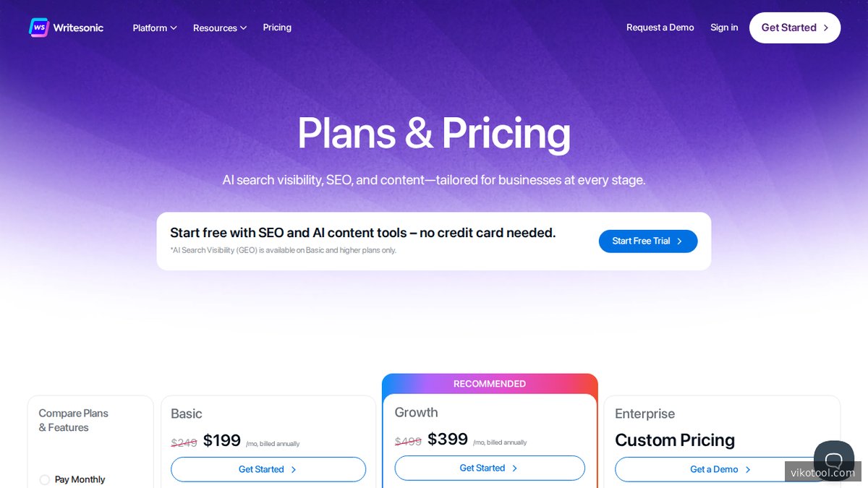Image resolution: width=868 pixels, height=488 pixels.
Task: Open the chat support widget
Action: tap(833, 460)
